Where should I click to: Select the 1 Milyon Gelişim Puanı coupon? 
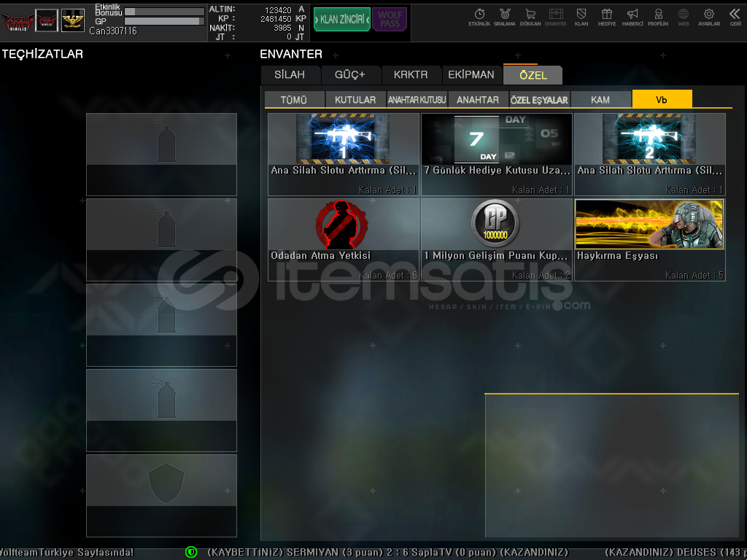click(496, 239)
